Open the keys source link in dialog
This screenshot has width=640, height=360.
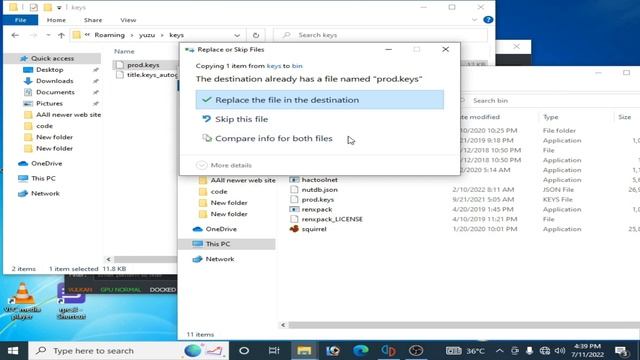(x=273, y=66)
